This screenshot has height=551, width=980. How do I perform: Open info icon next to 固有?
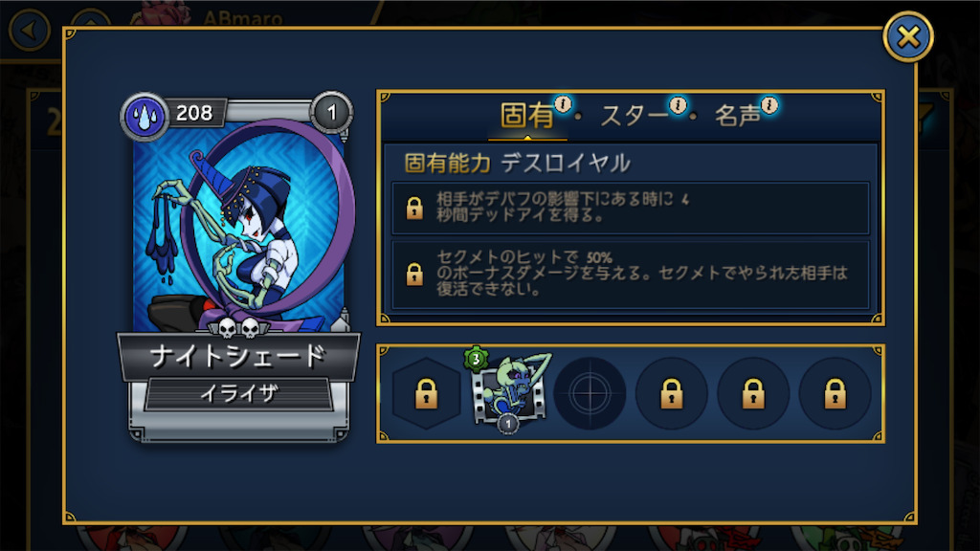coord(563,103)
